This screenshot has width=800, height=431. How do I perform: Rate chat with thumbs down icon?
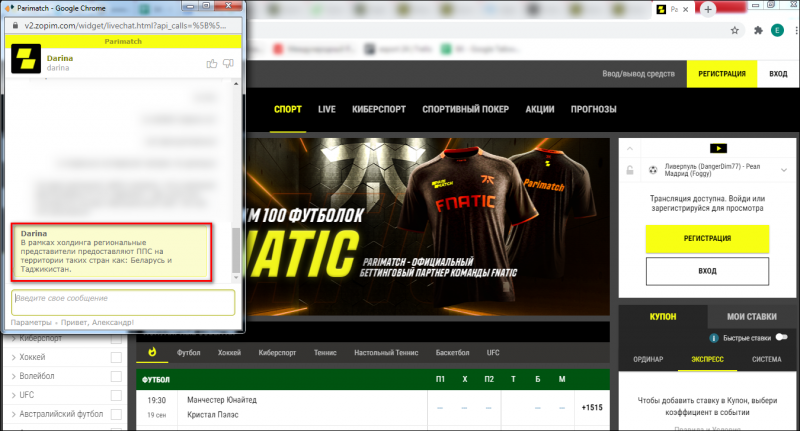coord(228,64)
